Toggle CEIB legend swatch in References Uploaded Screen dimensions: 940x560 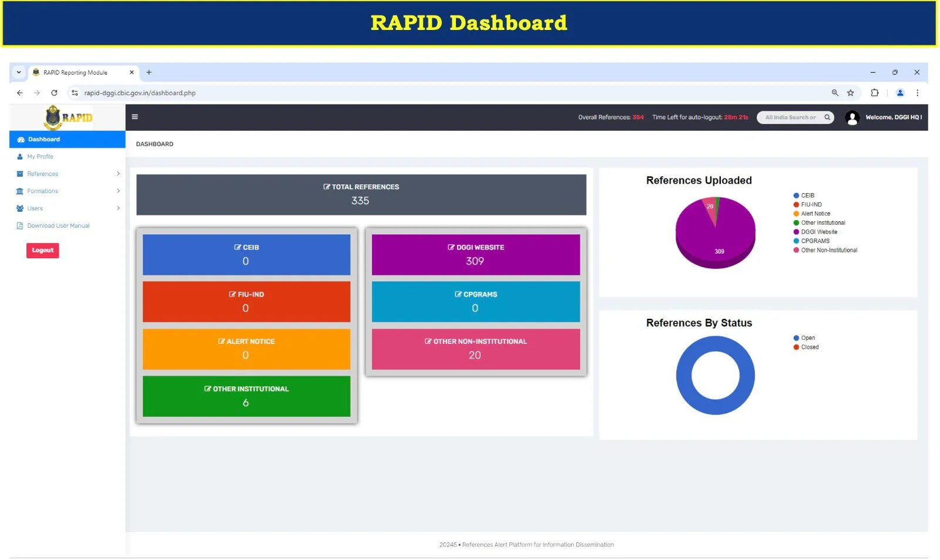click(x=796, y=195)
